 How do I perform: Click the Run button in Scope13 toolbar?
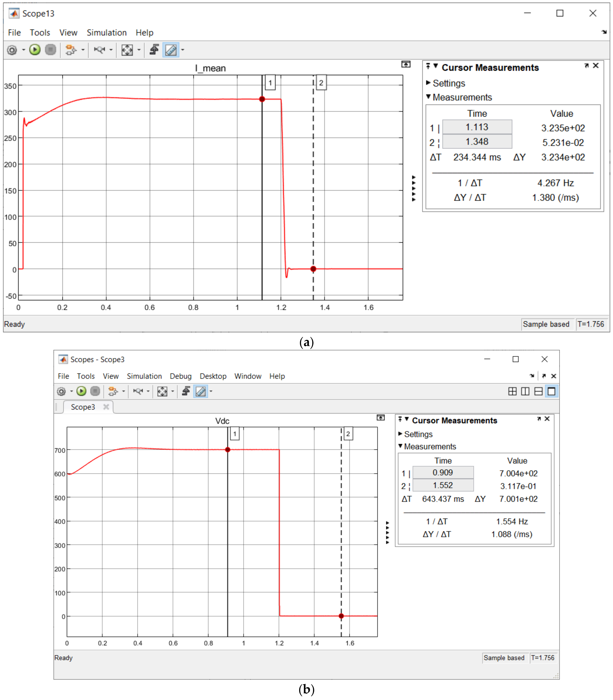coord(35,50)
